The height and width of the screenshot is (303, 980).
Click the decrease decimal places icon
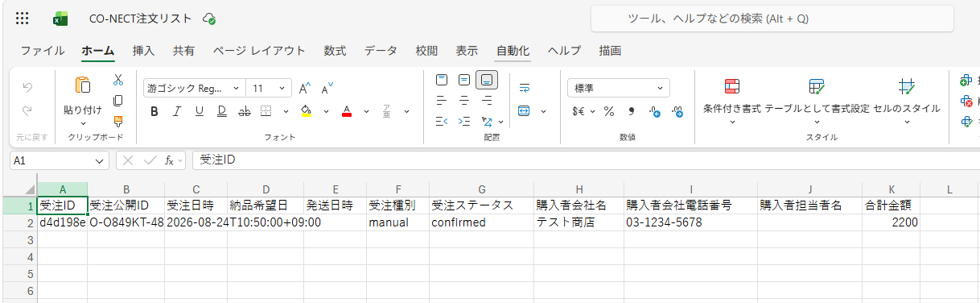677,111
